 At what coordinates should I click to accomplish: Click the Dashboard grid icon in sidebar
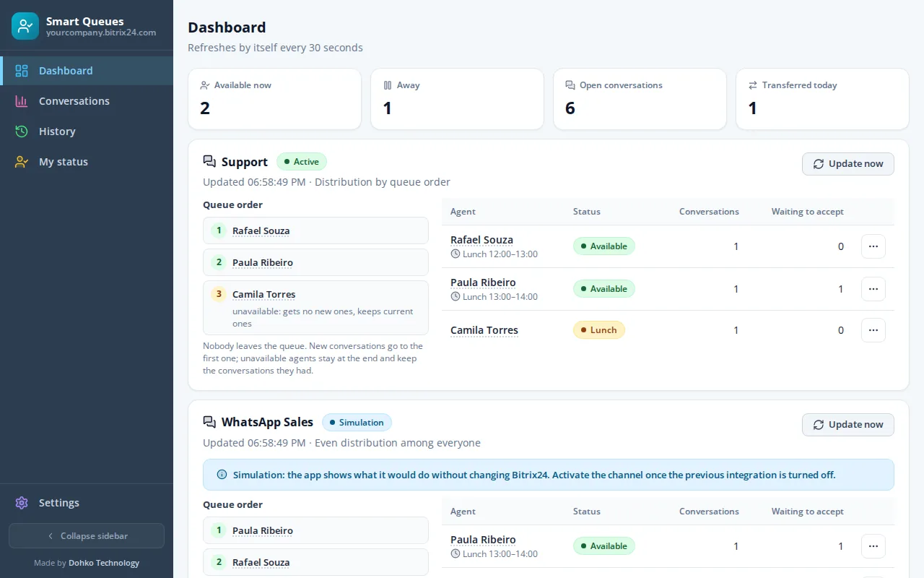click(22, 71)
